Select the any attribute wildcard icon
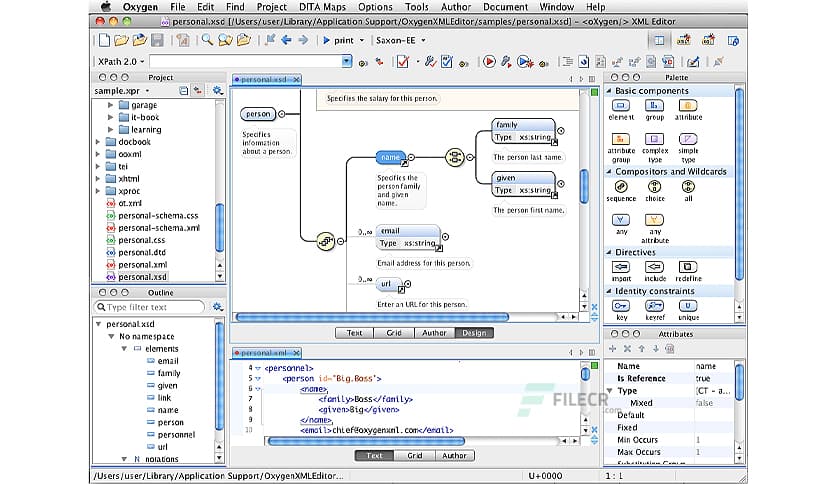Image resolution: width=836 pixels, height=484 pixels. click(654, 220)
